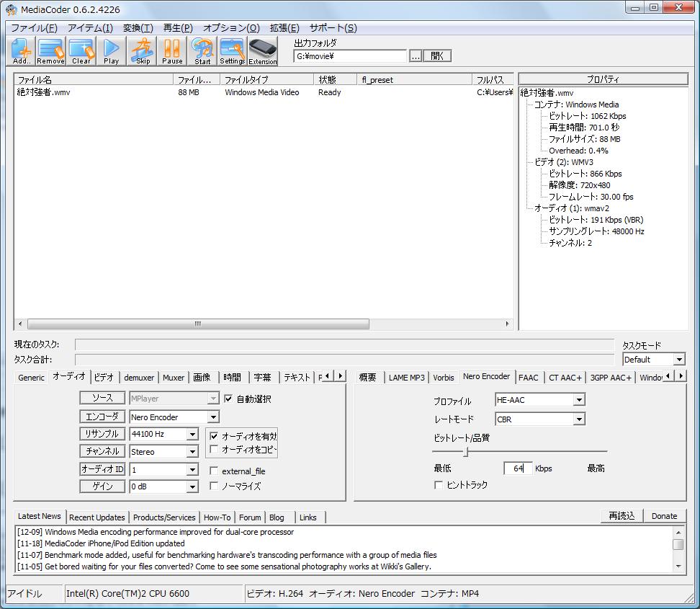Click the file list horizontal scrollbar thumb
The height and width of the screenshot is (609, 700).
[198, 324]
